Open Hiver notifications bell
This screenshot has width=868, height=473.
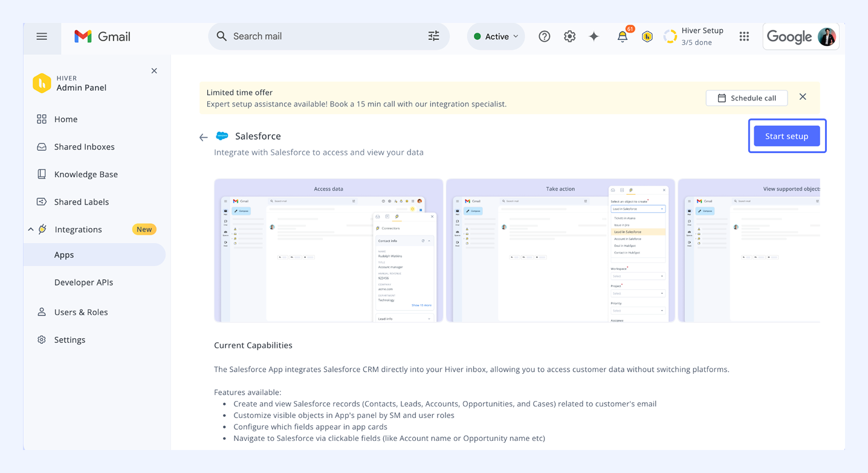pyautogui.click(x=623, y=36)
